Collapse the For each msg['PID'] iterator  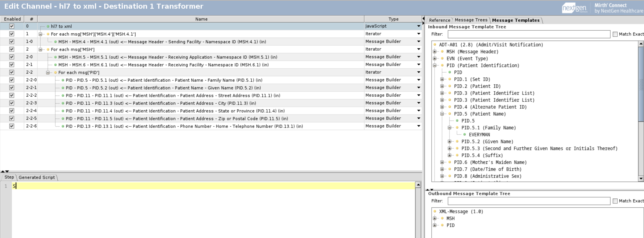(x=48, y=72)
